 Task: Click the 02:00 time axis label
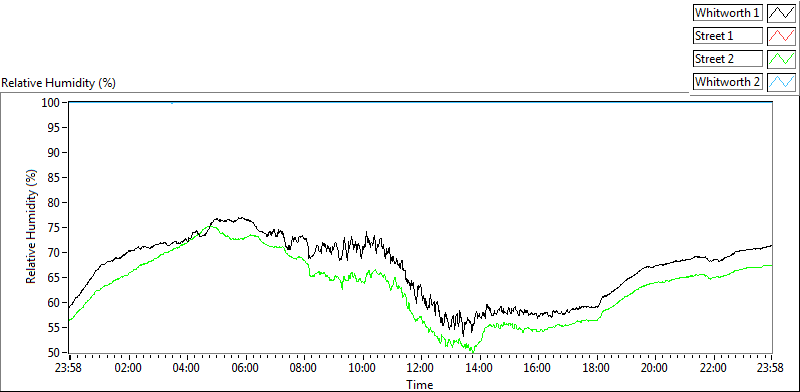click(129, 368)
